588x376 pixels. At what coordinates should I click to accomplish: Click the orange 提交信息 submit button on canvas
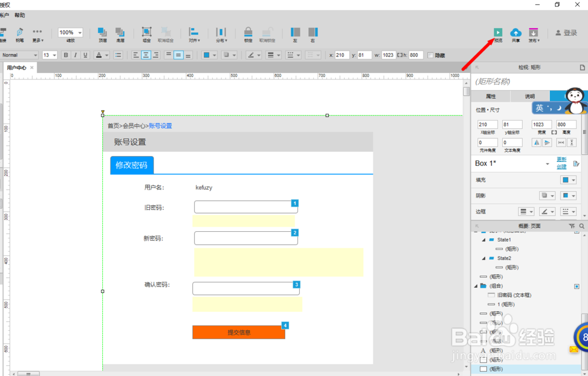click(239, 332)
